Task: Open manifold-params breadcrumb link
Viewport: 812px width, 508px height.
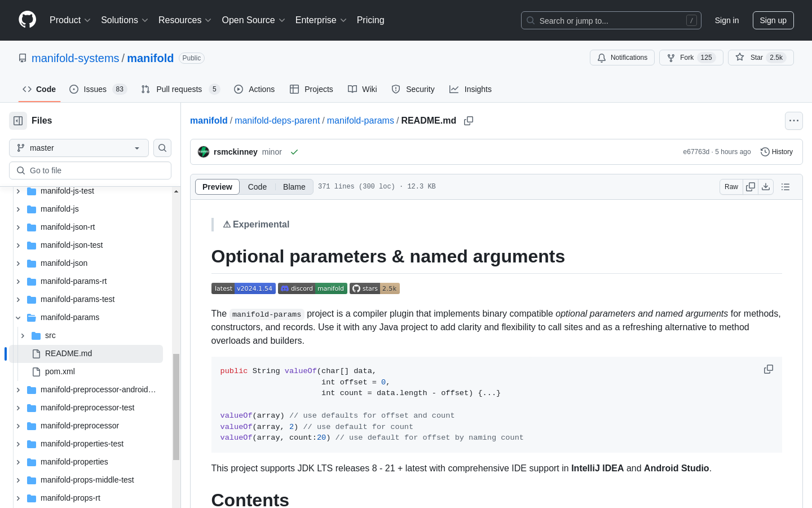Action: point(360,121)
